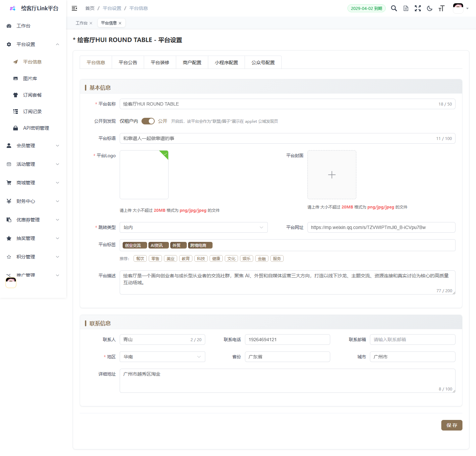
Task: Click the API密钥管理 lock icon
Action: [x=16, y=128]
